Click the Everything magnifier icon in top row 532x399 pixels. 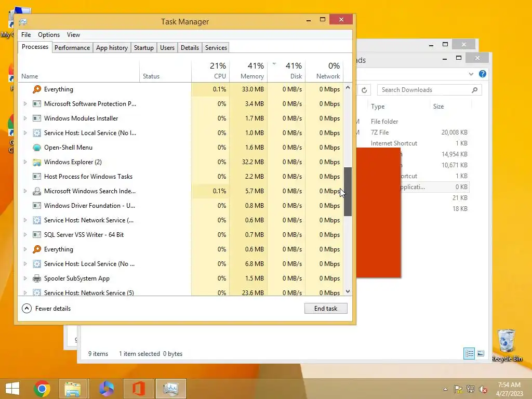point(37,89)
